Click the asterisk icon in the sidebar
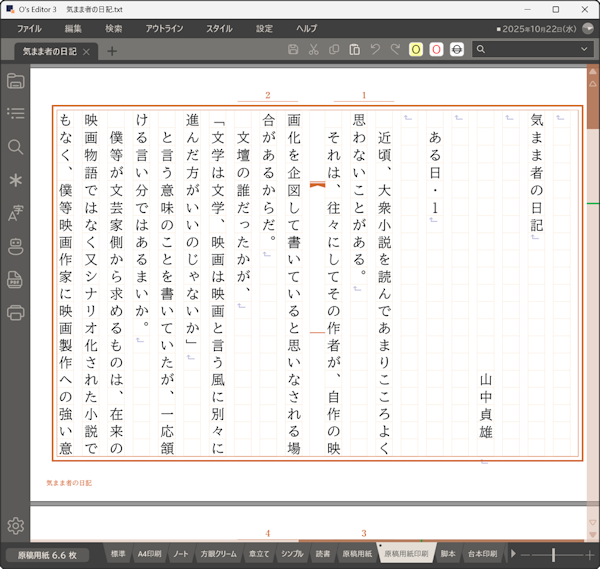This screenshot has height=569, width=600. coord(15,180)
